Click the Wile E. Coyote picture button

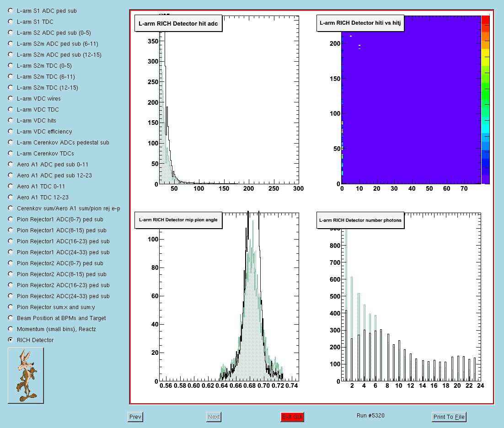pyautogui.click(x=26, y=375)
